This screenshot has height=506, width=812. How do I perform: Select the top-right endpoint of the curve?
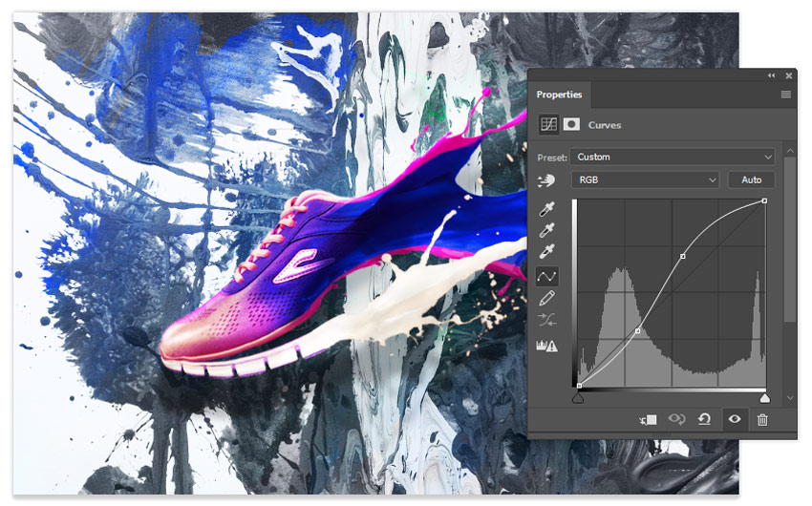(x=764, y=200)
